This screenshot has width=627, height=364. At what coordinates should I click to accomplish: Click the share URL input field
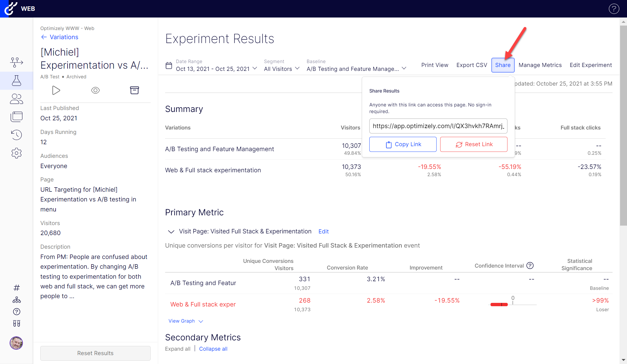[438, 126]
